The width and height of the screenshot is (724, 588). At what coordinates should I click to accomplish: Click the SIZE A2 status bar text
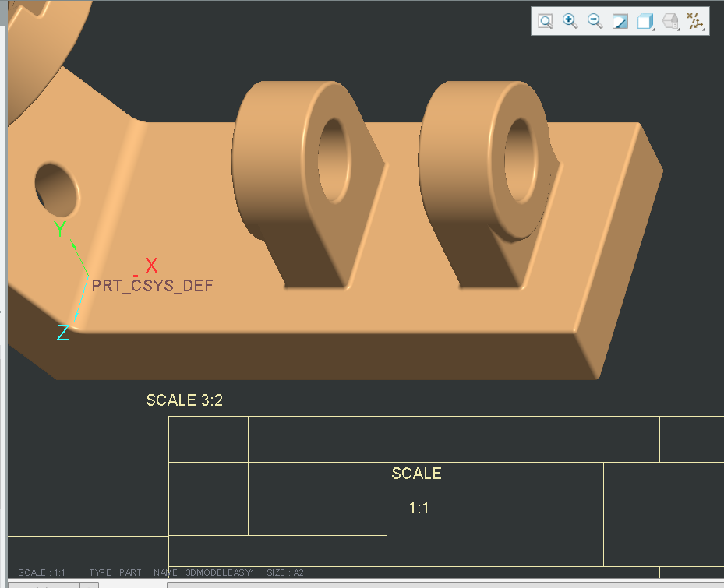(x=285, y=572)
